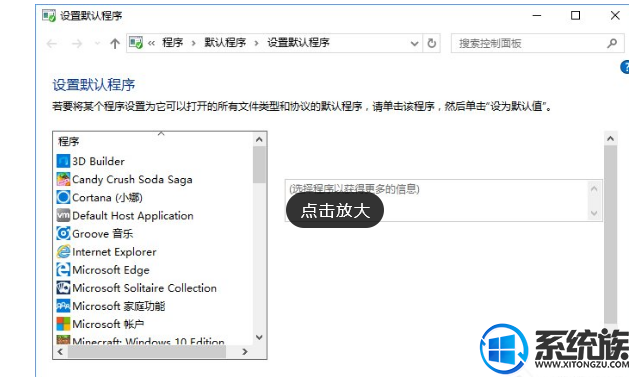The height and width of the screenshot is (377, 629).
Task: Click the control panel icon in the address bar
Action: pyautogui.click(x=136, y=43)
